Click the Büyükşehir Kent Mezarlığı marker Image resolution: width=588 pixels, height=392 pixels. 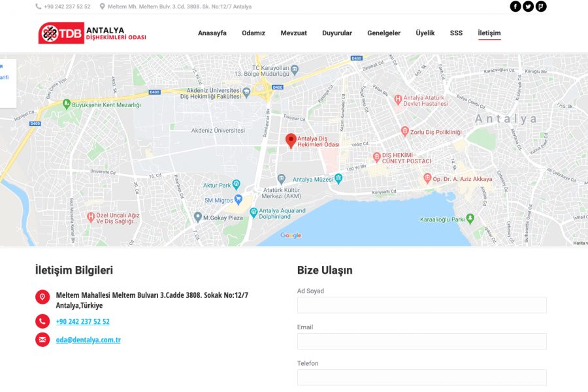pos(66,105)
